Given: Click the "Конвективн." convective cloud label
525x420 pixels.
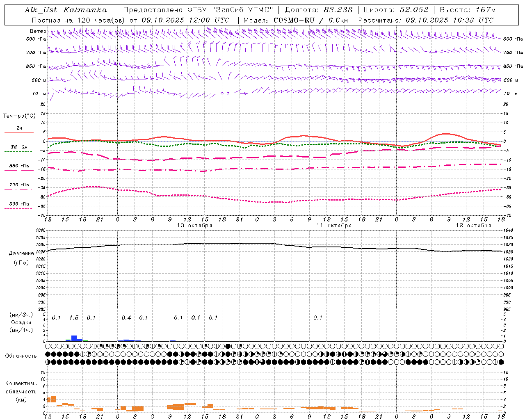Looking at the screenshot, I should pos(21,383).
